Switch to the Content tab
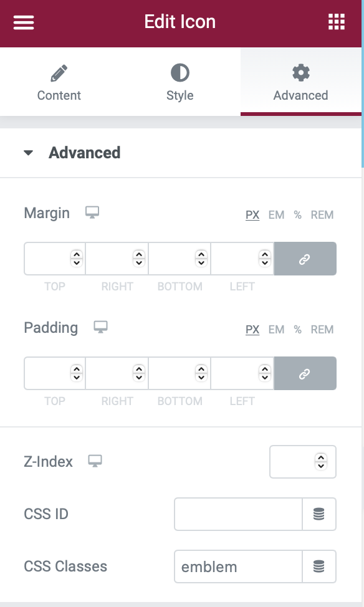 click(59, 82)
